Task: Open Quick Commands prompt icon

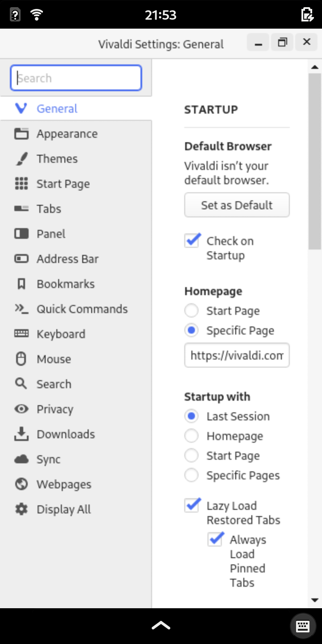Action: coord(21,309)
